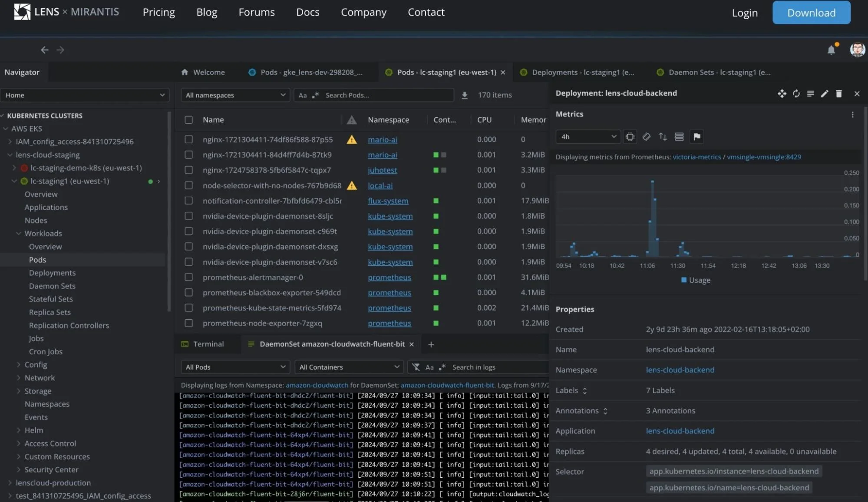Select the network up-down arrows metrics icon

click(663, 137)
